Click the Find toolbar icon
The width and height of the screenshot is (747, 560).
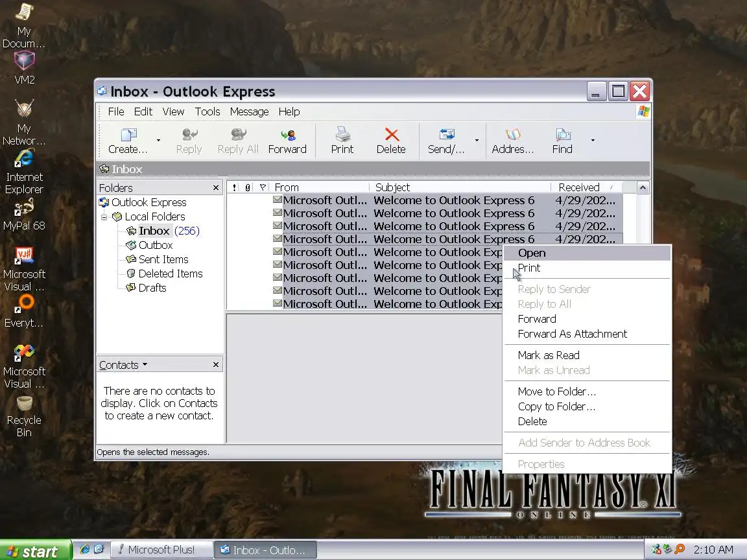(563, 135)
